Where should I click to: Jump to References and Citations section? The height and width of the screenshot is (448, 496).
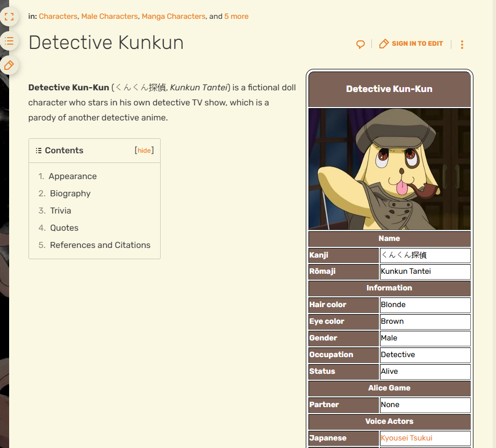[100, 245]
